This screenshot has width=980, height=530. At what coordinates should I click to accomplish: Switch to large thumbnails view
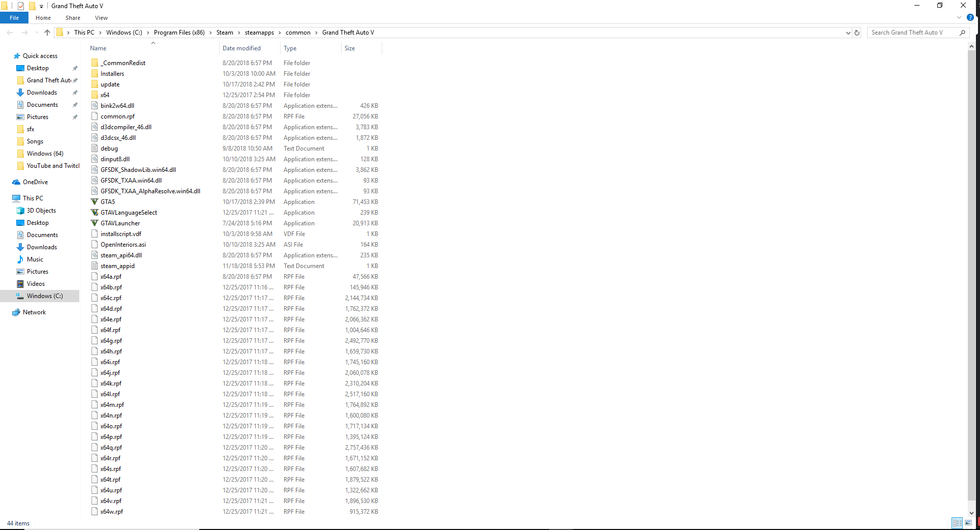[x=969, y=522]
